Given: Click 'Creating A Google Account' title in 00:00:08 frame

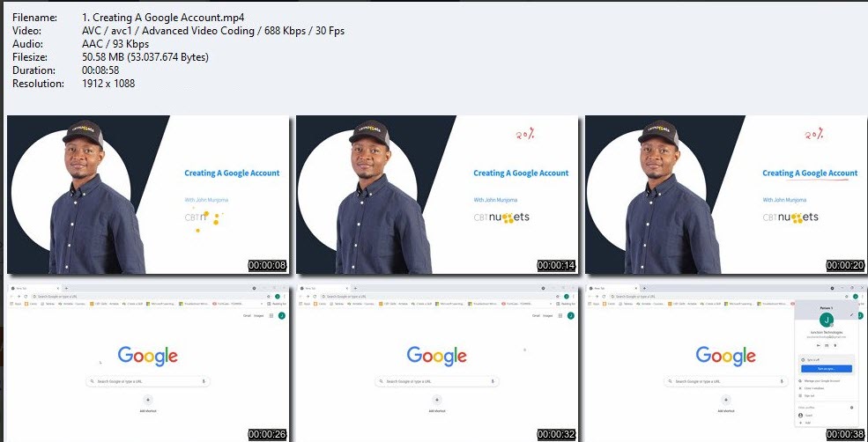Looking at the screenshot, I should click(x=232, y=173).
